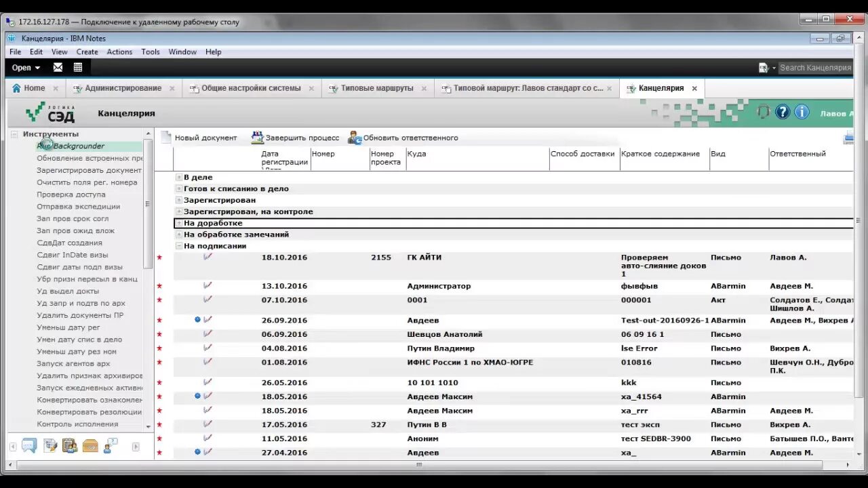Open the person with question bubble icon
This screenshot has height=488, width=868.
pos(111,445)
